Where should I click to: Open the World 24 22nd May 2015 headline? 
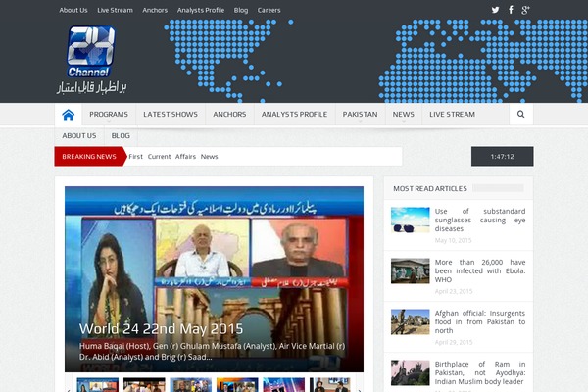[x=162, y=329]
